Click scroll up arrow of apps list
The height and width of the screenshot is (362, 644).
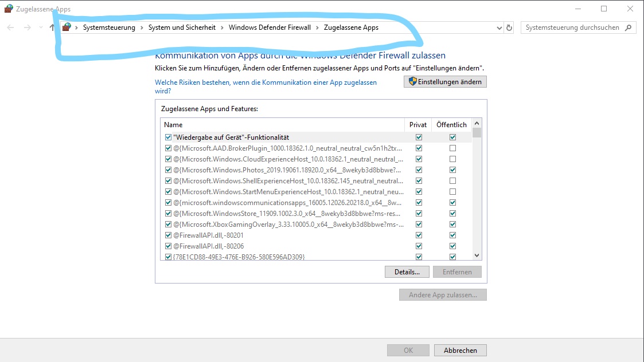(477, 123)
